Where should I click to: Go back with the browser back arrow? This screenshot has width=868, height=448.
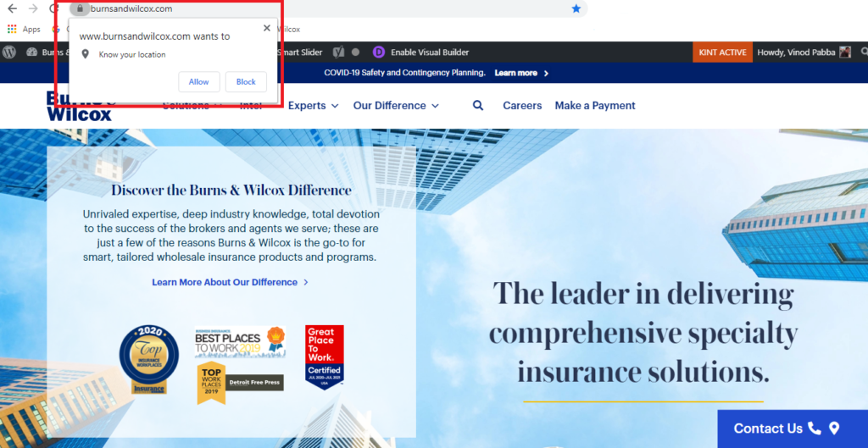pos(12,8)
